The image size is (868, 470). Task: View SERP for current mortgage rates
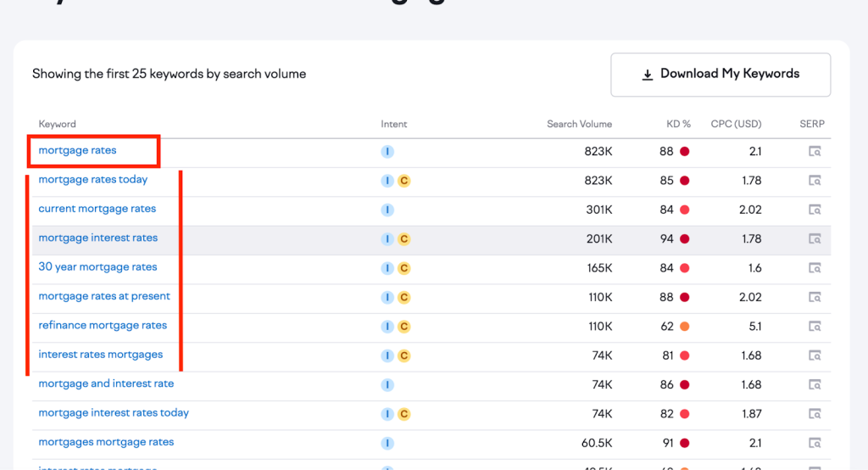815,210
